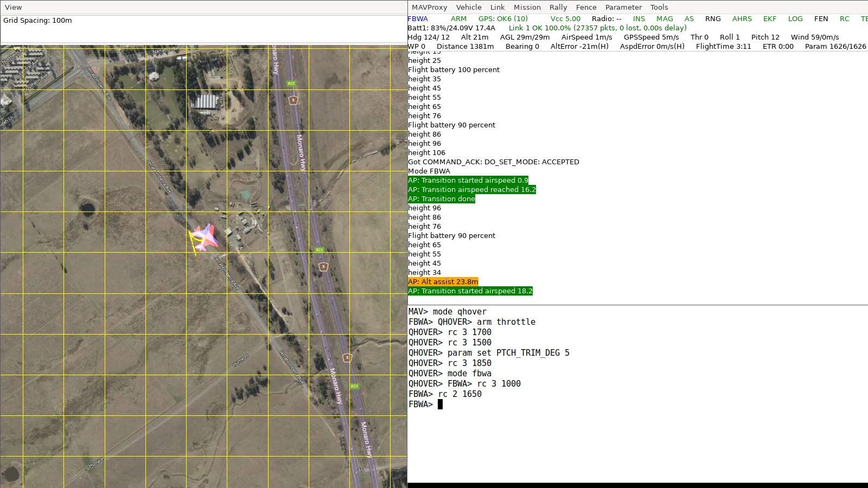Click the EKF status indicator

pos(770,18)
